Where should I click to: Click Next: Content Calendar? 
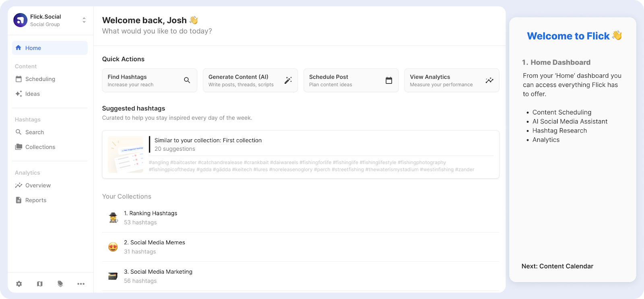[x=557, y=266]
